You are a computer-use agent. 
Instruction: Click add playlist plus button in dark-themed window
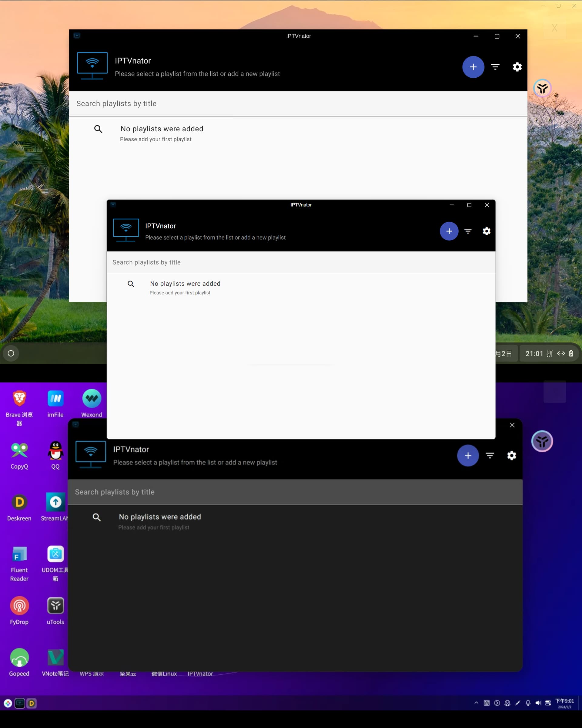468,456
